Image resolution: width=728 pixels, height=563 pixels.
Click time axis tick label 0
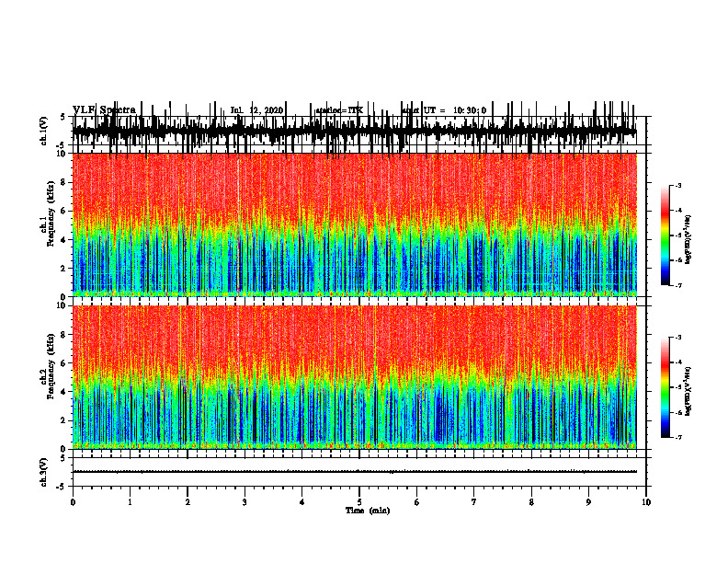point(73,502)
